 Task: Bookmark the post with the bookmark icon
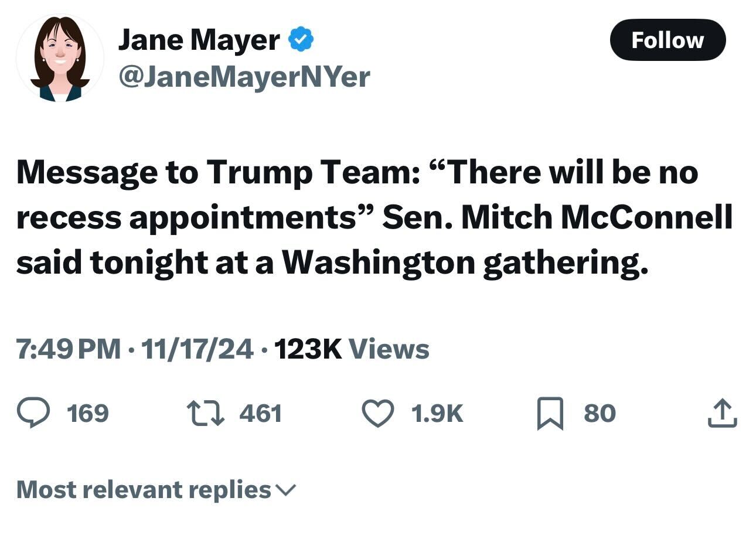tap(550, 414)
